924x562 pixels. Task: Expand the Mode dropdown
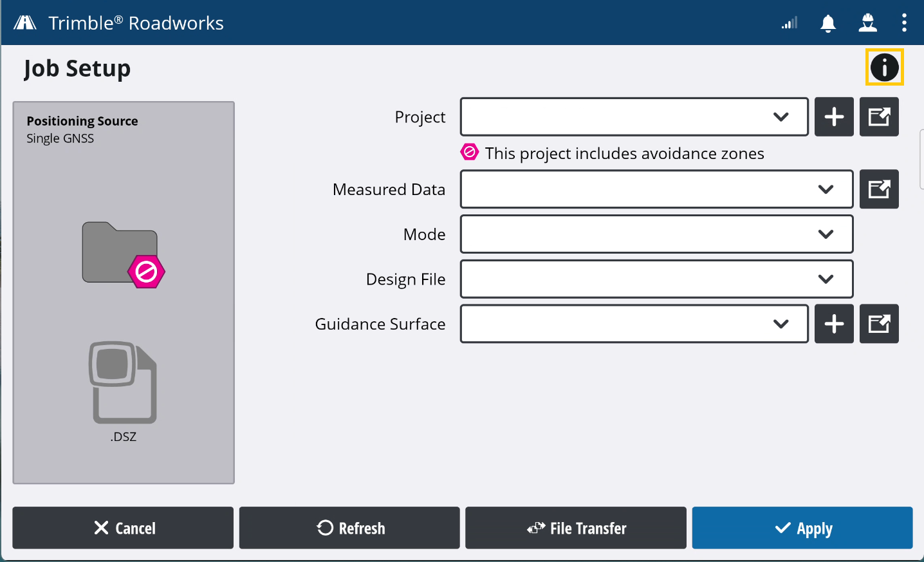(x=657, y=234)
